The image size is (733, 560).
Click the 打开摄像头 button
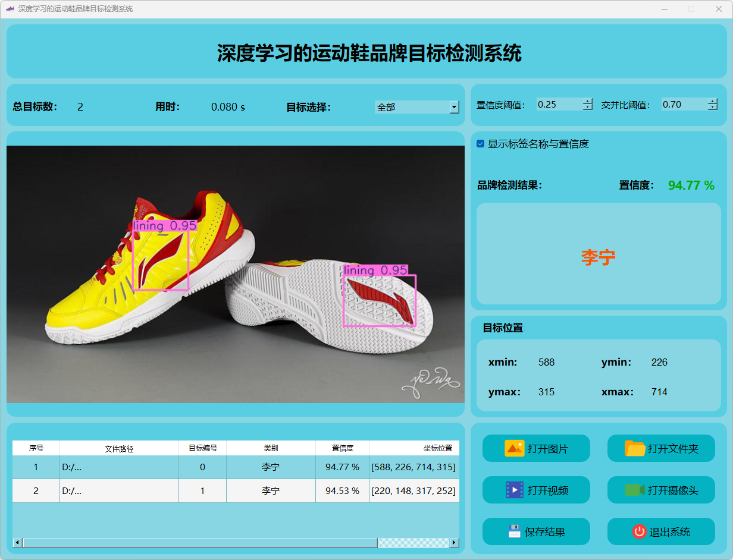661,490
